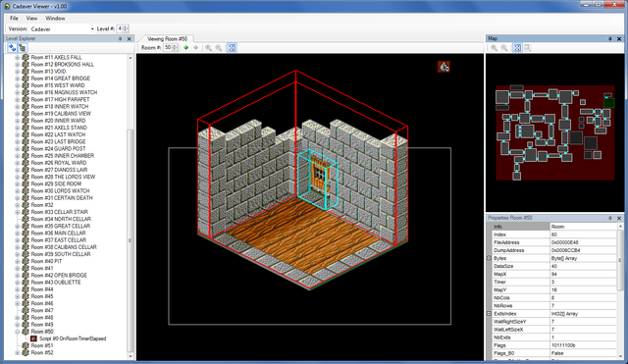The image size is (628, 364).
Task: Select Script #0 OnRoomTimerElapsed tree item
Action: pos(73,338)
